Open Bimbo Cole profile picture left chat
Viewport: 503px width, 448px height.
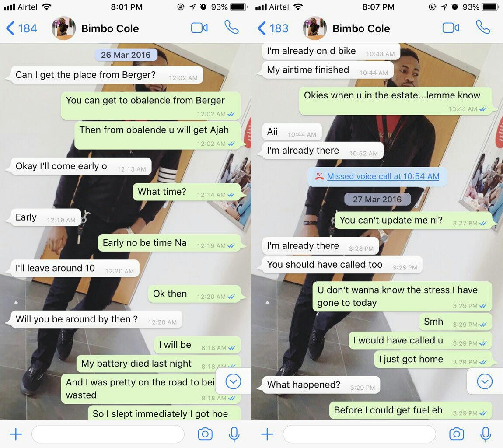63,28
